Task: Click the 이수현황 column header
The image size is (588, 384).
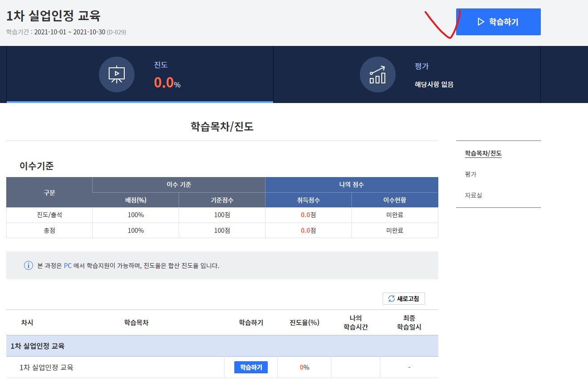Action: 395,200
